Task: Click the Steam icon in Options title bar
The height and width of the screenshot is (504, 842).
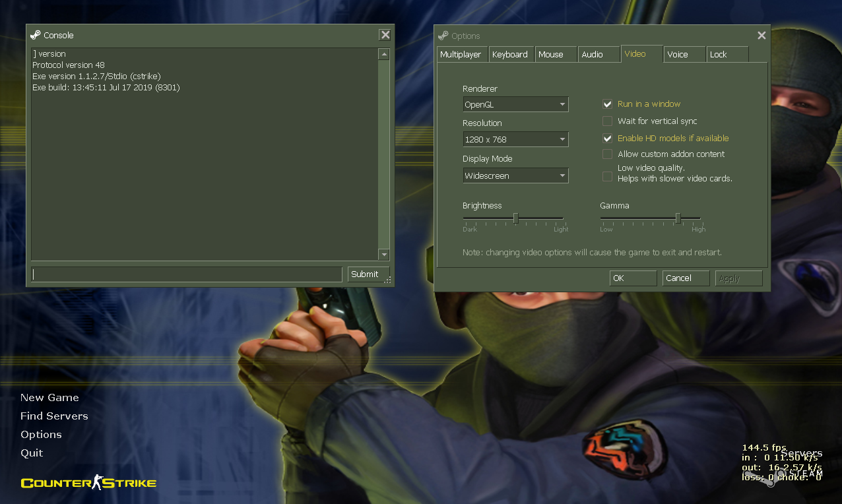Action: coord(443,36)
